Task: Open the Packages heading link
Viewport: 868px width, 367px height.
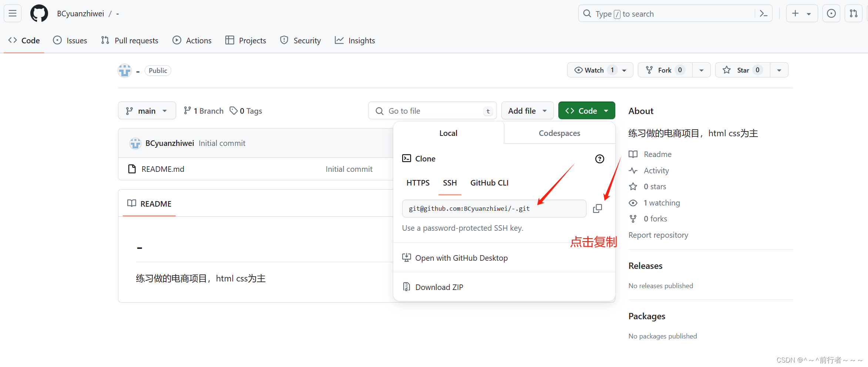Action: pyautogui.click(x=647, y=316)
